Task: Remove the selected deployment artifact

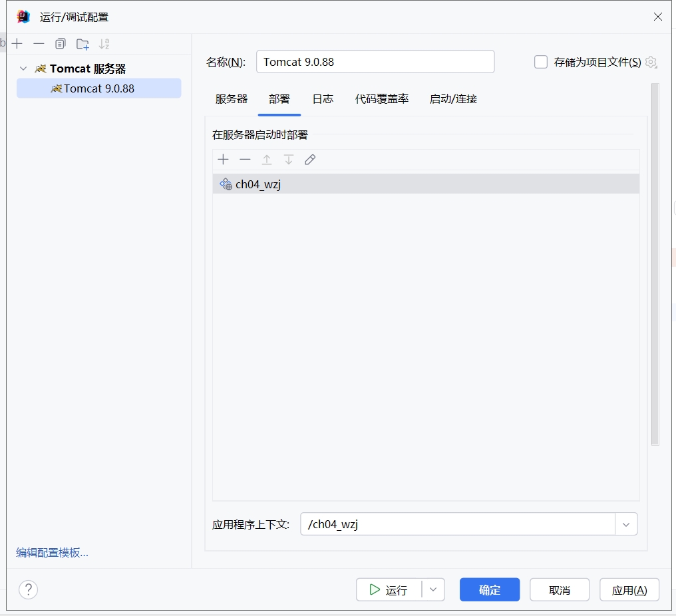Action: (245, 160)
